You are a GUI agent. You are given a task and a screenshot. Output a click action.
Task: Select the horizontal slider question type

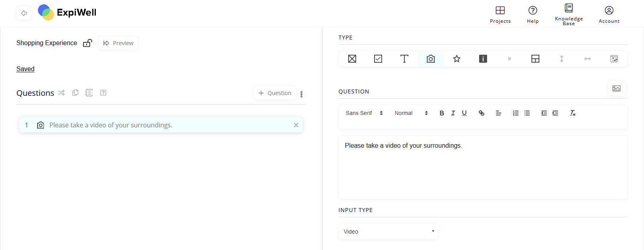pos(588,59)
